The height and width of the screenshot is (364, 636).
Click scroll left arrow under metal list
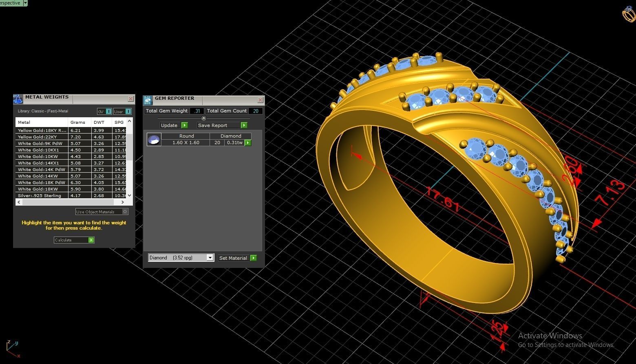(19, 202)
